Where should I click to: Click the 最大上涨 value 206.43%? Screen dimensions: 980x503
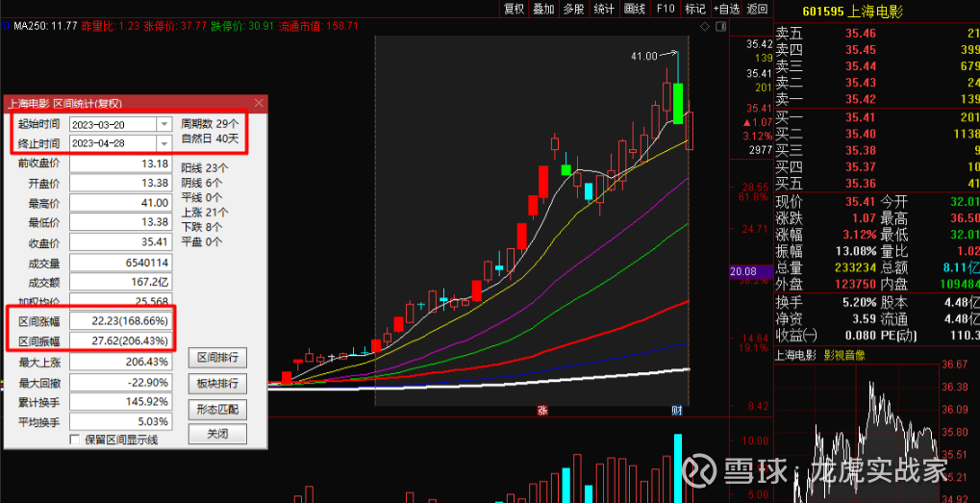[x=120, y=362]
